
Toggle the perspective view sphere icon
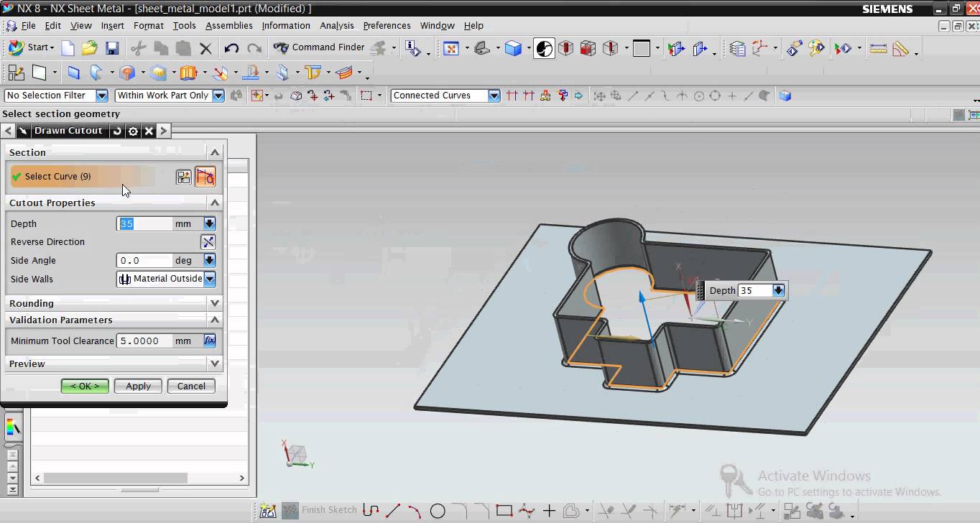[x=545, y=48]
